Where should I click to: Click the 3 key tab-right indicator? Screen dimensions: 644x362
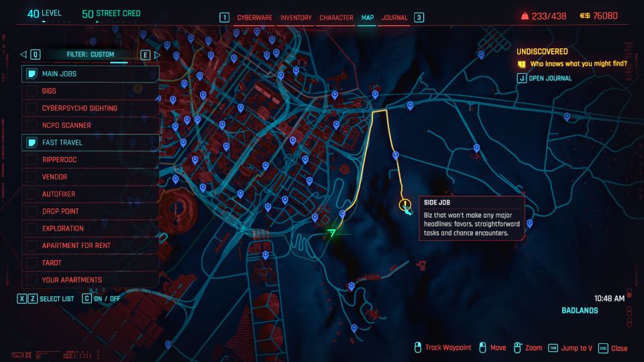tap(419, 17)
